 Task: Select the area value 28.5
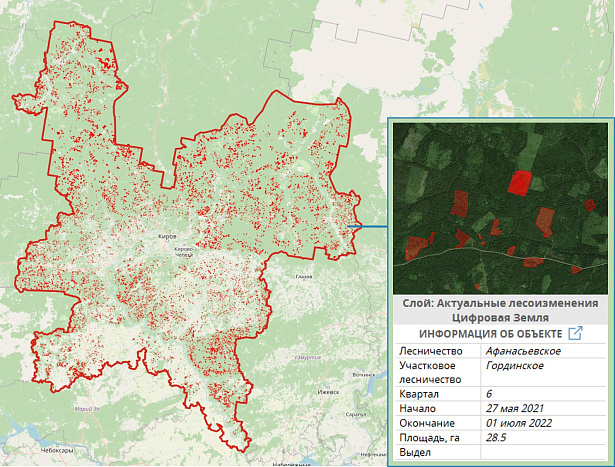pos(496,438)
